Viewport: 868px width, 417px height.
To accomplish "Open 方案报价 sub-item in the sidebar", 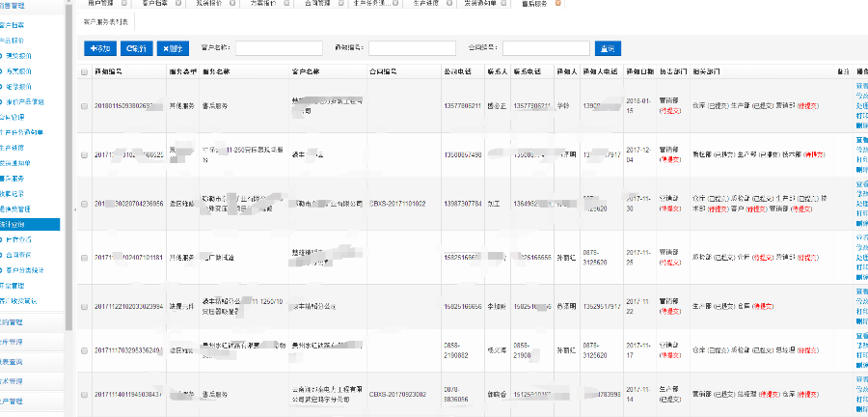I will point(19,71).
